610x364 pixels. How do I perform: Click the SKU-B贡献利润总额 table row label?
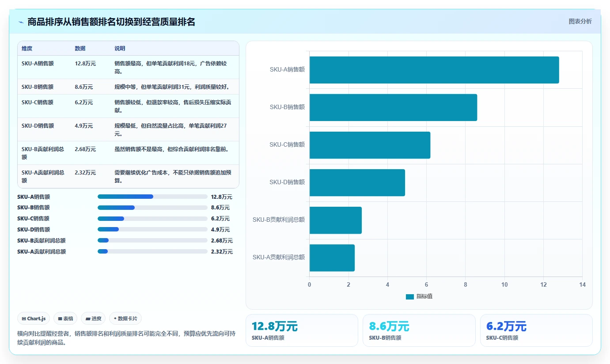tap(43, 153)
